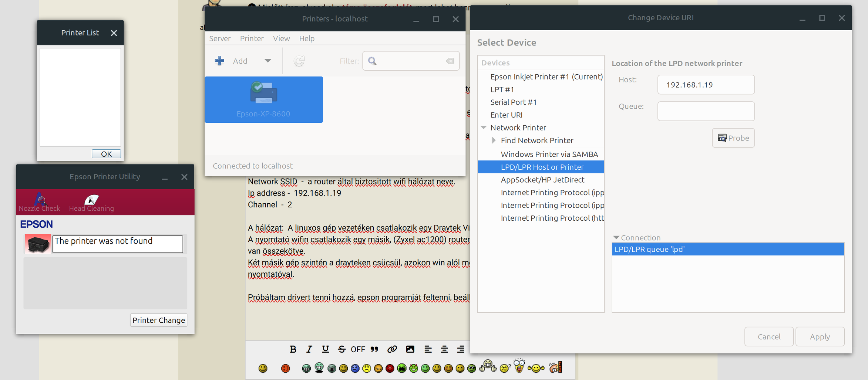This screenshot has width=868, height=380.
Task: Insert the red smiley emoticon
Action: tap(285, 368)
